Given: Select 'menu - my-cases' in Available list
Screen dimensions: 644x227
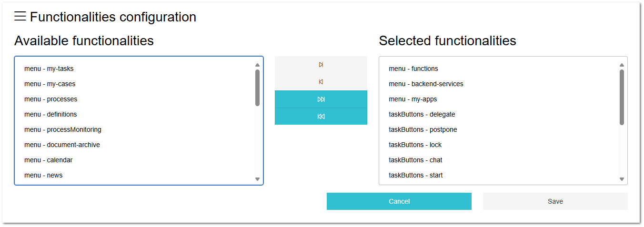Looking at the screenshot, I should [135, 84].
